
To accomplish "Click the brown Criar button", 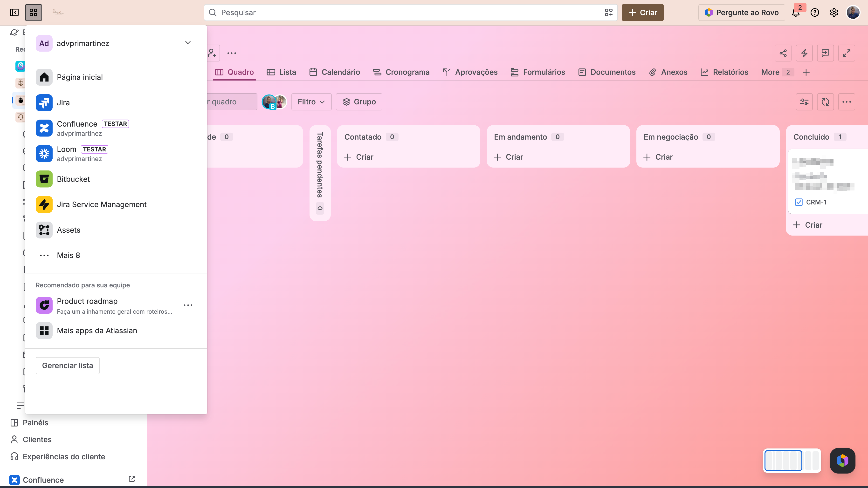I will tap(643, 13).
